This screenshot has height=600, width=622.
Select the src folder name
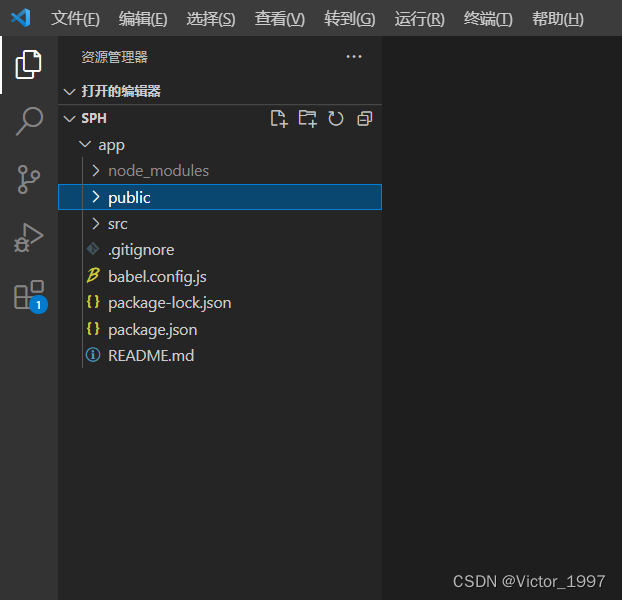(117, 224)
